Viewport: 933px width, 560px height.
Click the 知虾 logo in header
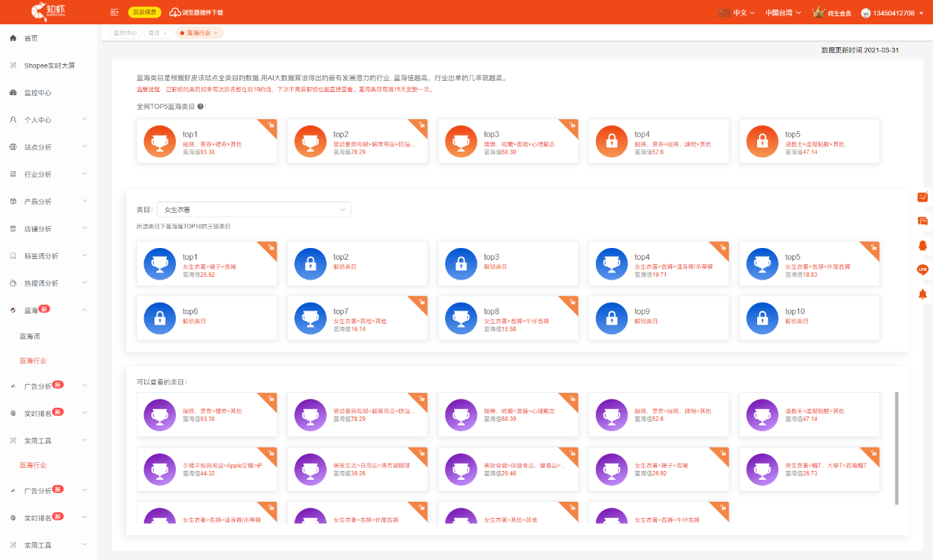[49, 12]
